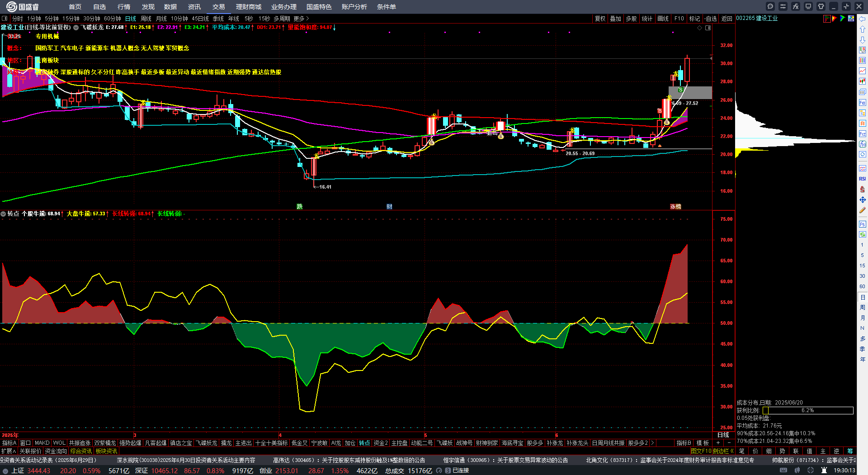Open the settings sliders icon in title bar
Screen dimensions: 868x475
[783, 6]
